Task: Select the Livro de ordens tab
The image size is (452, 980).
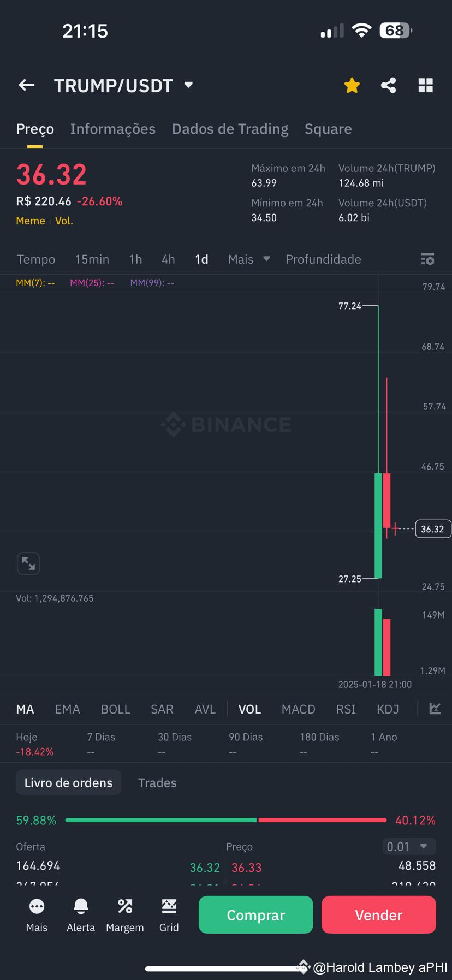Action: coord(68,783)
